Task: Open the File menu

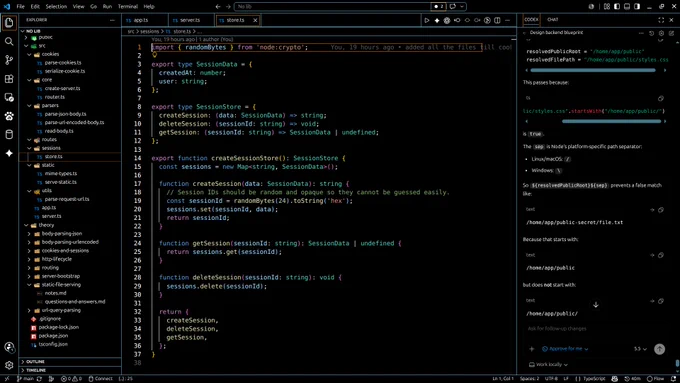Action: point(20,7)
